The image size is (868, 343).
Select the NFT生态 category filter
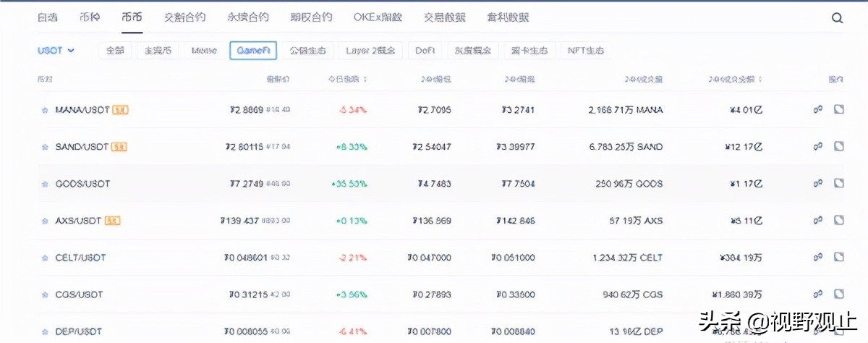(586, 51)
